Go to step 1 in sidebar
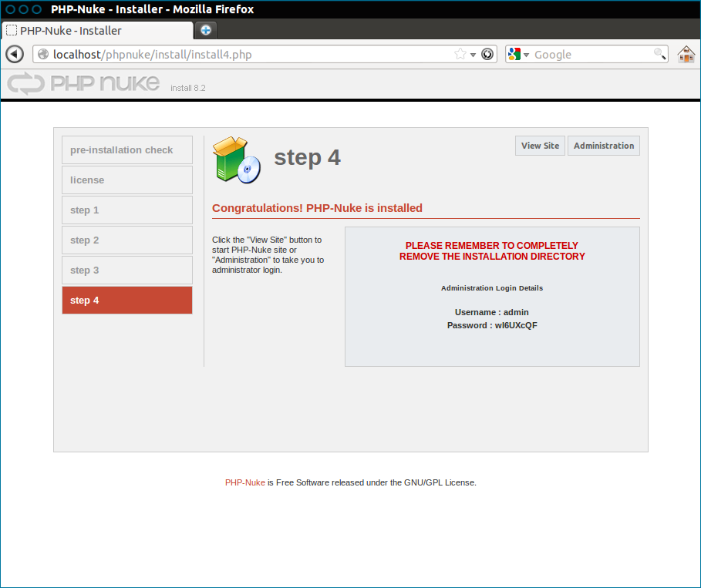This screenshot has width=701, height=588. (127, 210)
